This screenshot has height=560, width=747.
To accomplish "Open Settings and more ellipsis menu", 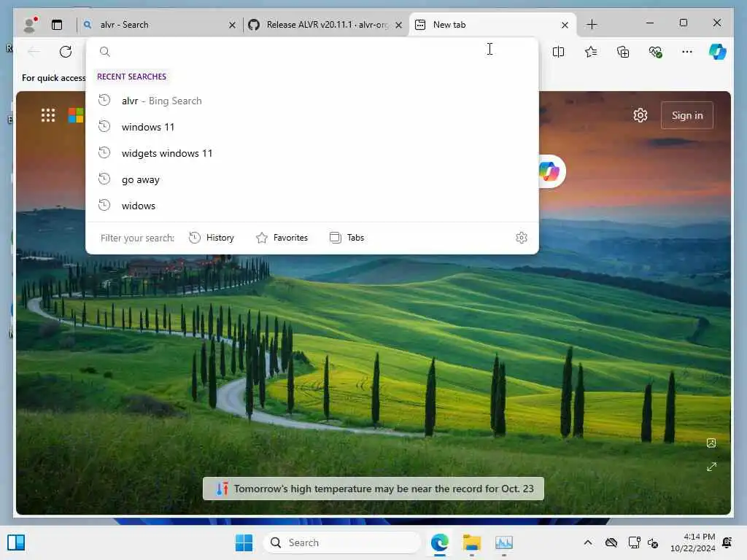I will tap(687, 52).
